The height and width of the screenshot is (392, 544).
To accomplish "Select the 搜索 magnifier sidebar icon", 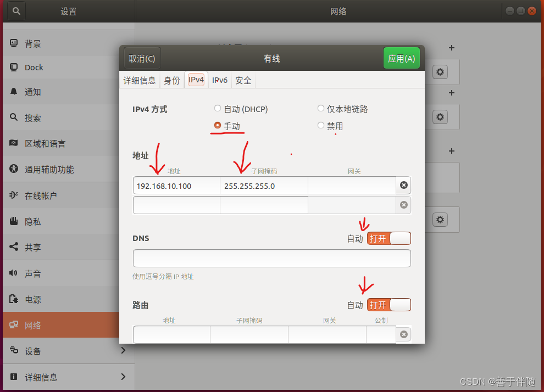I will [14, 117].
